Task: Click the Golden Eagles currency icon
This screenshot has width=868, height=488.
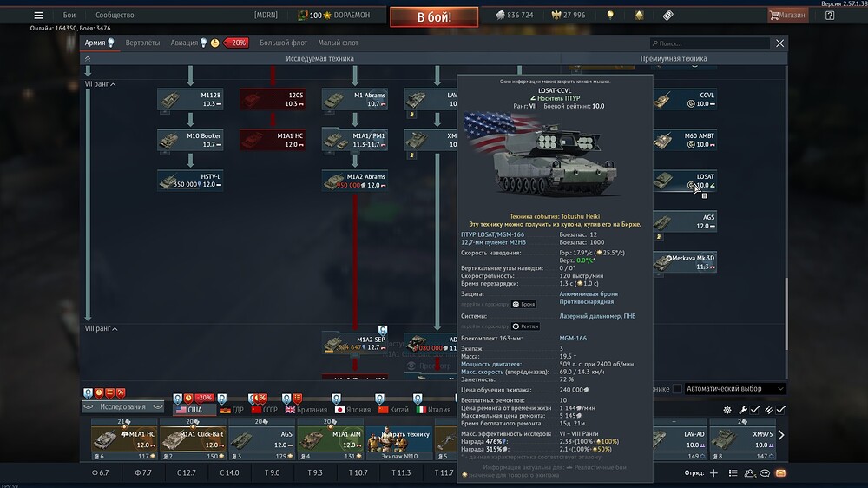Action: (x=556, y=16)
